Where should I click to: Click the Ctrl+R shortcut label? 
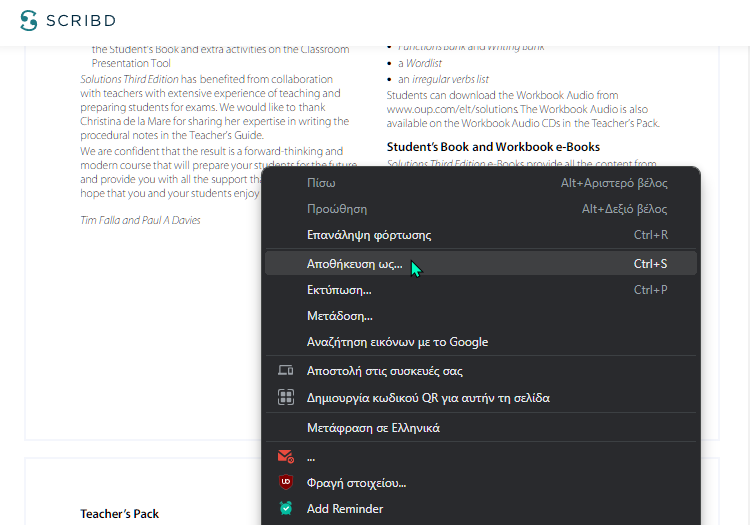coord(651,235)
